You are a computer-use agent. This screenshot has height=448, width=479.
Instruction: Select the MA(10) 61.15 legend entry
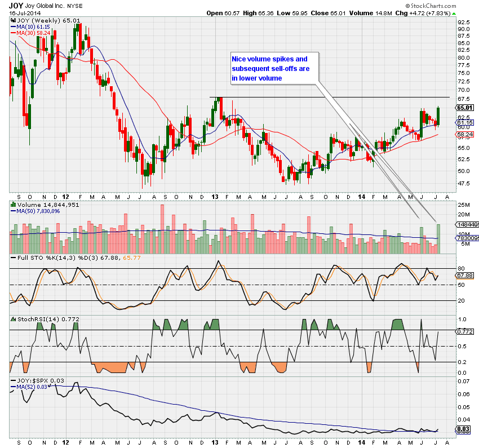(x=30, y=27)
